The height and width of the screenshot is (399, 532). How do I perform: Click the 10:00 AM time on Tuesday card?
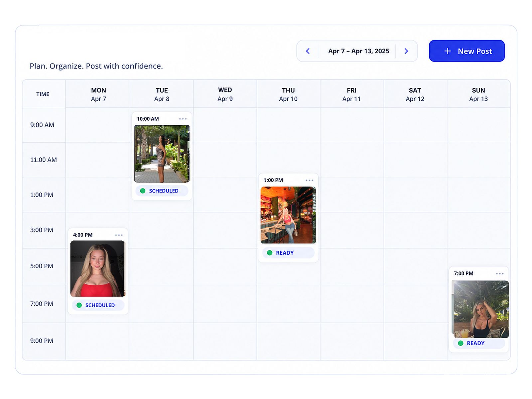coord(148,119)
